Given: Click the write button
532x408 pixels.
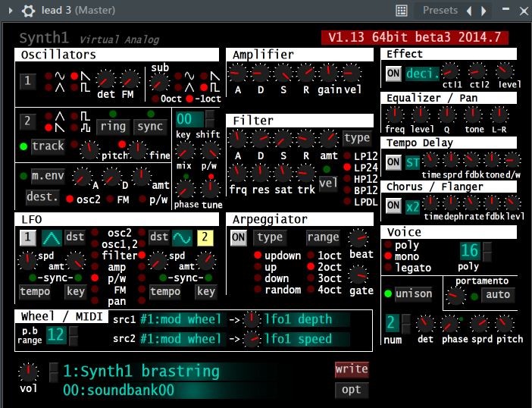Looking at the screenshot, I should point(352,370).
